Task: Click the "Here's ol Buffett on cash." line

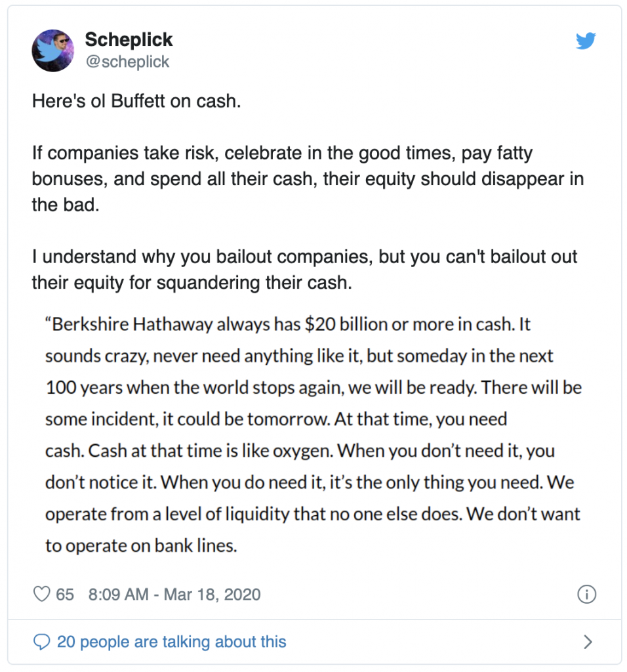Action: 136,102
